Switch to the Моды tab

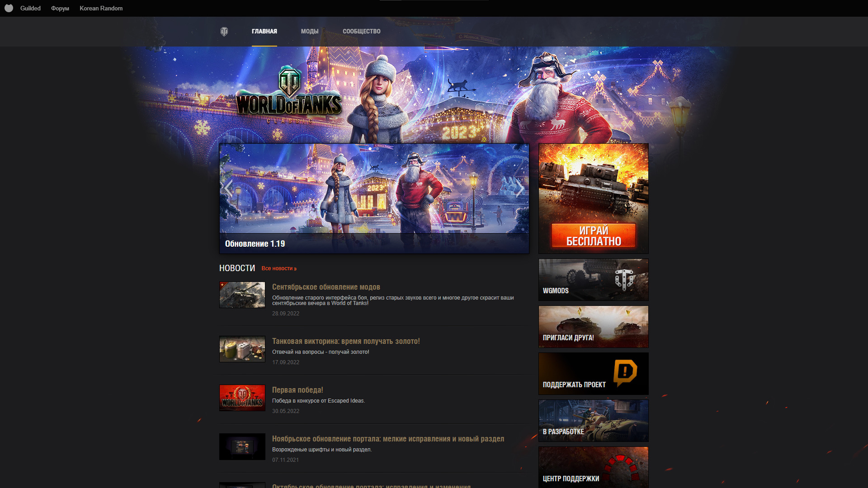pyautogui.click(x=310, y=31)
